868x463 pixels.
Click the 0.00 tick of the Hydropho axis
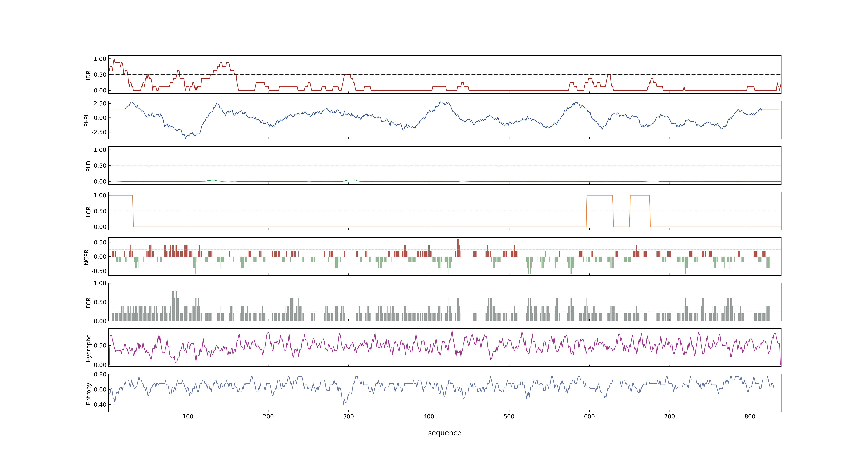pos(100,365)
